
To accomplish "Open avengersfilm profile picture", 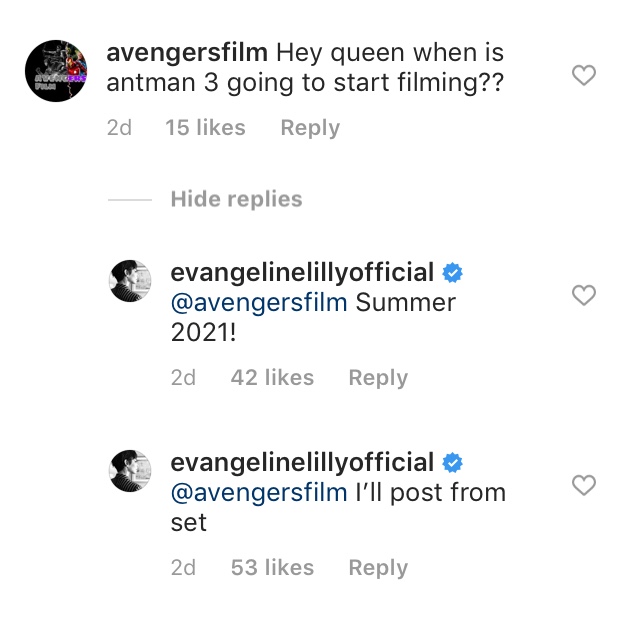I will [x=56, y=72].
